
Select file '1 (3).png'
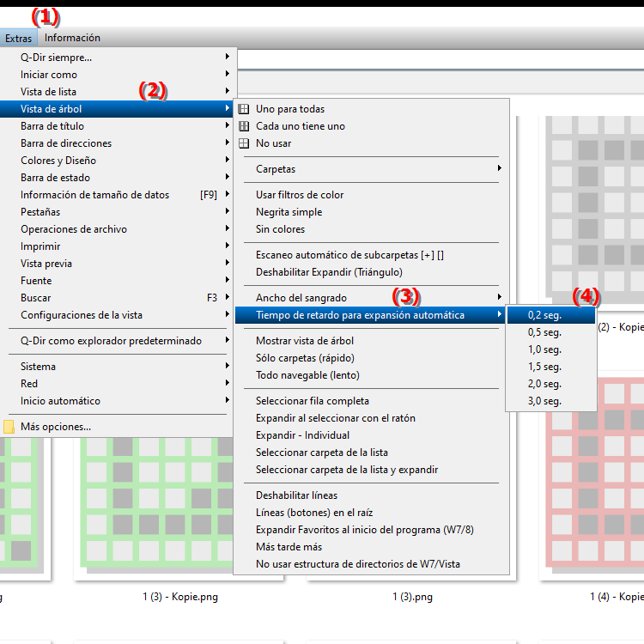coord(412,597)
